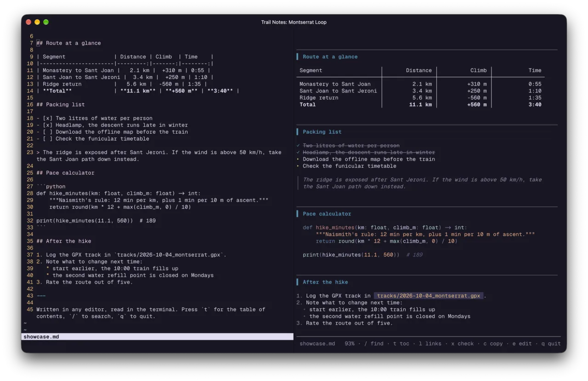This screenshot has height=381, width=588.
Task: Click the "Distance" column header in the preview table
Action: pos(419,70)
